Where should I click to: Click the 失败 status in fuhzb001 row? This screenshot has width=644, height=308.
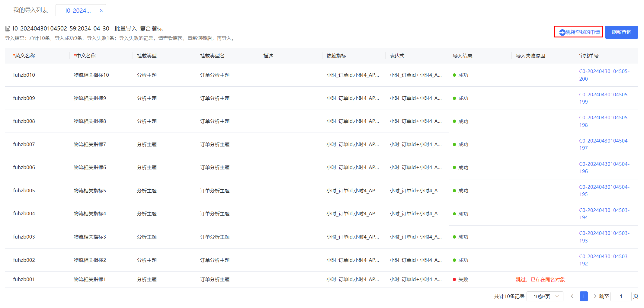pyautogui.click(x=460, y=279)
